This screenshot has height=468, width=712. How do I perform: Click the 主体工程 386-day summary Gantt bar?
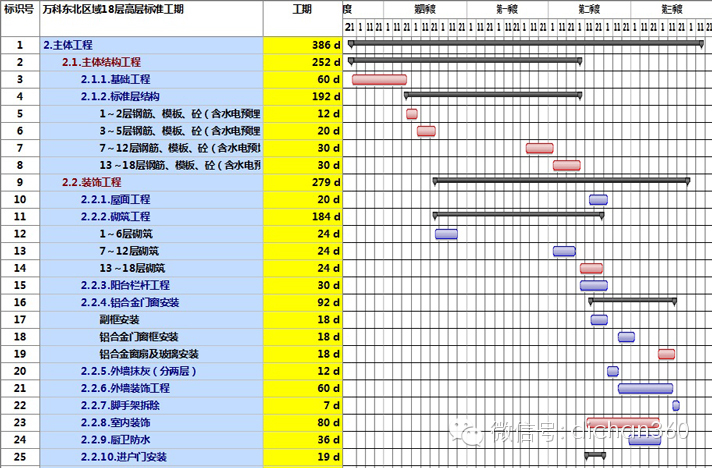coord(526,43)
